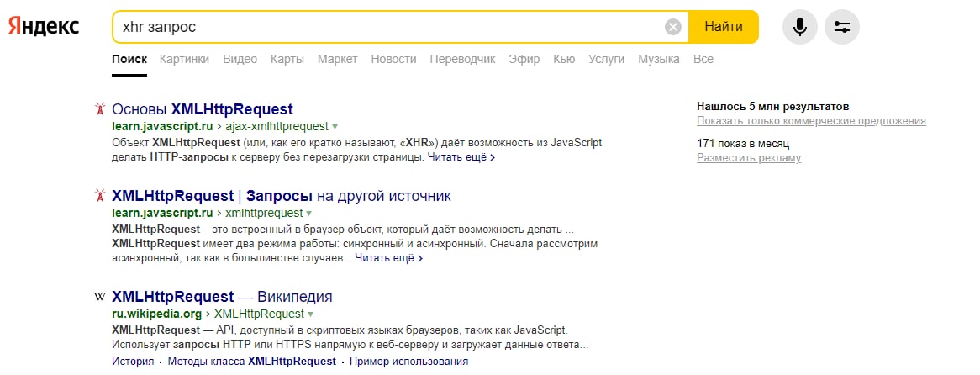Go to the Новости tab
The image size is (980, 375).
[393, 60]
